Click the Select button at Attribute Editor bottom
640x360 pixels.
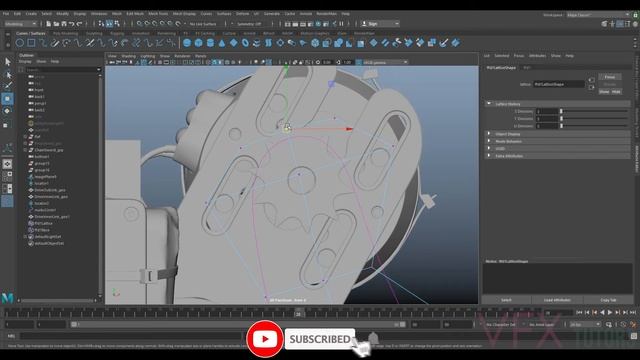point(506,300)
